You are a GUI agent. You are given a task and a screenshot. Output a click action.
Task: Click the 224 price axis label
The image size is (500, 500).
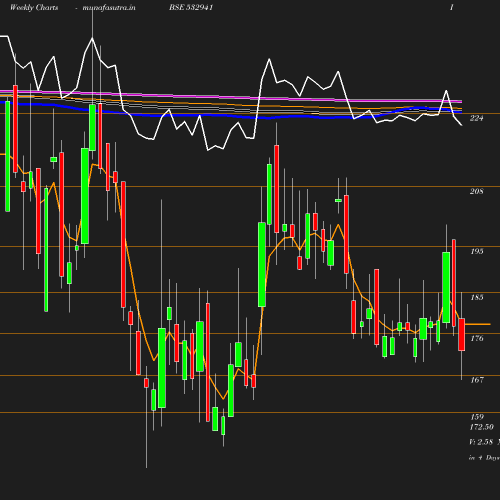[476, 118]
